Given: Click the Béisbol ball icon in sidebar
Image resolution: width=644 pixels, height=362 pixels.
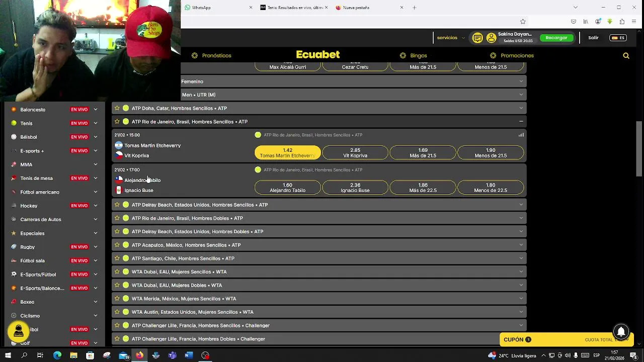Looking at the screenshot, I should click(14, 137).
